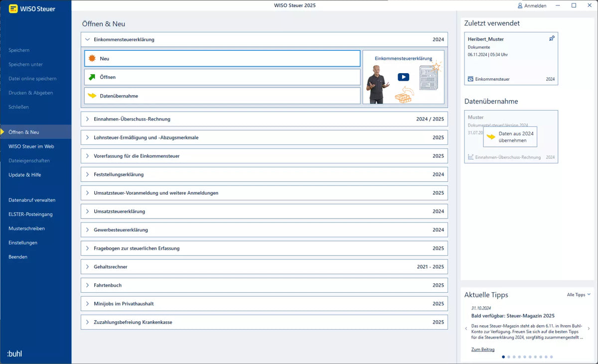This screenshot has width=598, height=364.
Task: Click the tip headline Bald verfügbar: Steuer-Magazin 2025
Action: point(513,316)
